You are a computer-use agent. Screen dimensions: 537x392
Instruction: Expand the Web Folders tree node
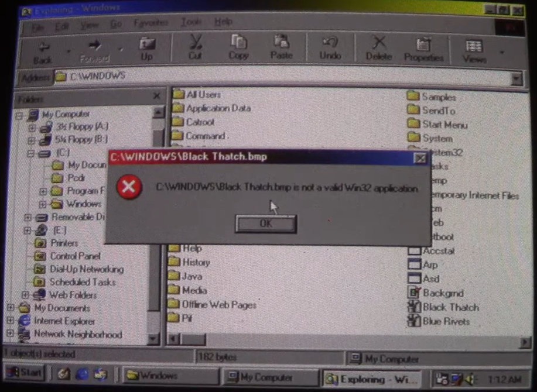(25, 294)
